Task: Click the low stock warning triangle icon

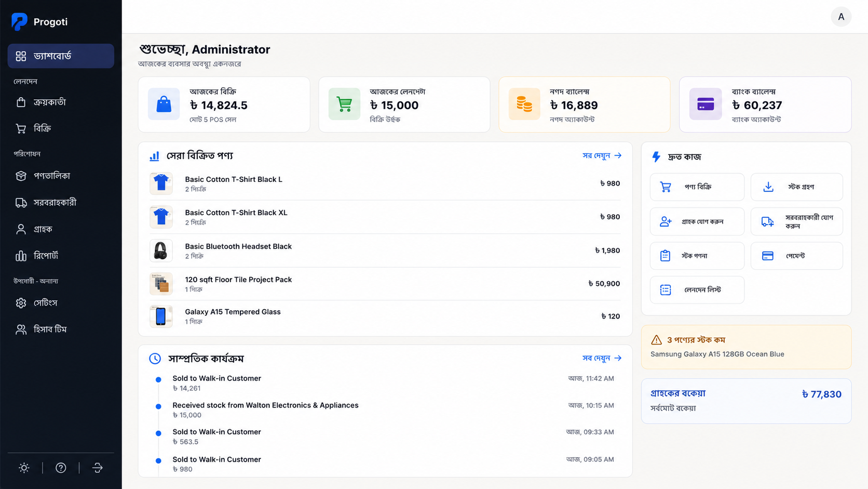Action: click(656, 340)
